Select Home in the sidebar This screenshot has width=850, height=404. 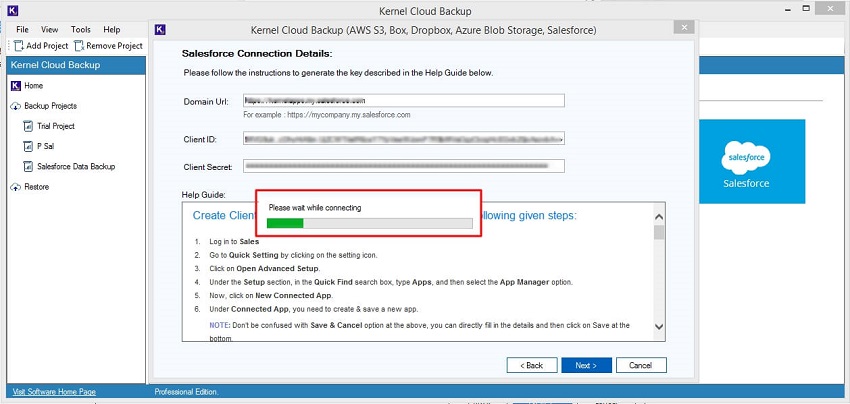click(34, 86)
